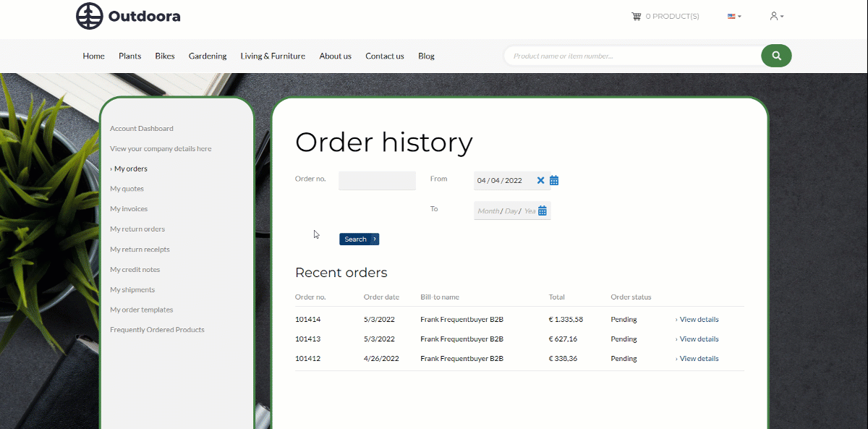The image size is (868, 429).
Task: Go to the Blog section
Action: pos(426,56)
